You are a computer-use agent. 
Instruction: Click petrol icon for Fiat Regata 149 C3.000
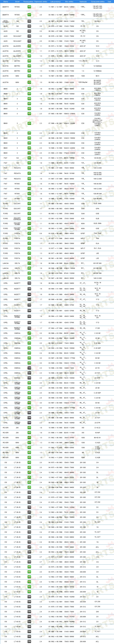29,168
